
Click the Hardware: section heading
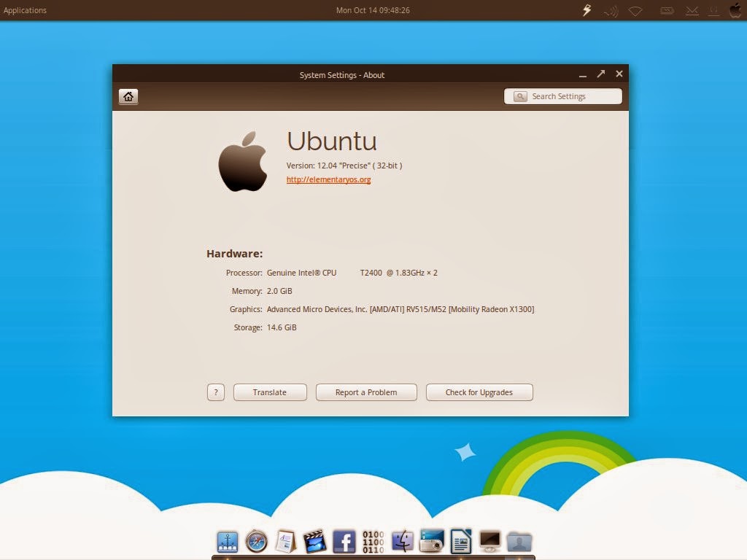click(234, 254)
